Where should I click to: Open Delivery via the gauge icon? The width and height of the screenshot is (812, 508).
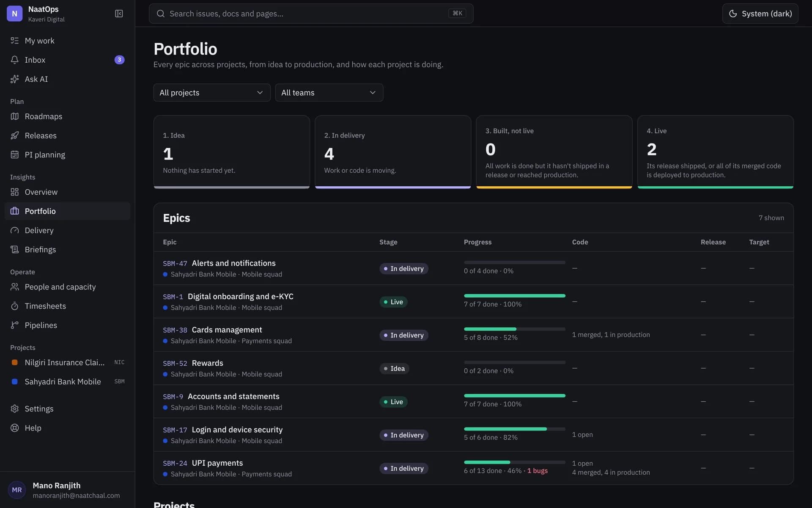click(14, 230)
